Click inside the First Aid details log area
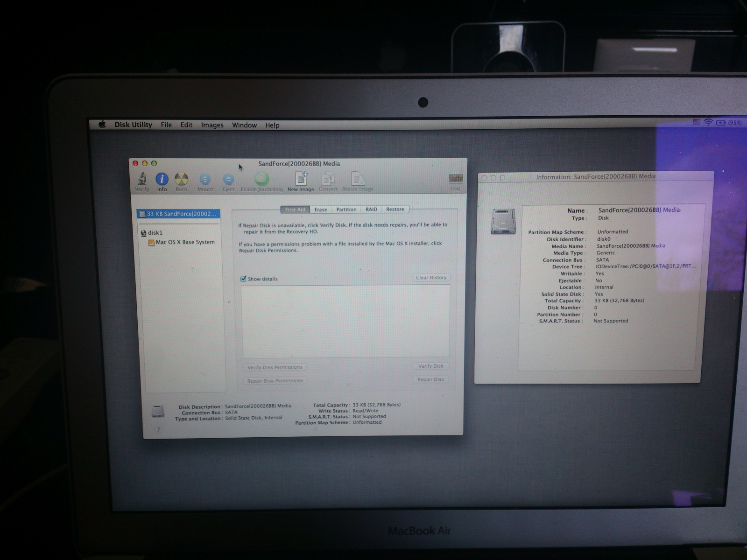This screenshot has height=560, width=747. pyautogui.click(x=345, y=321)
